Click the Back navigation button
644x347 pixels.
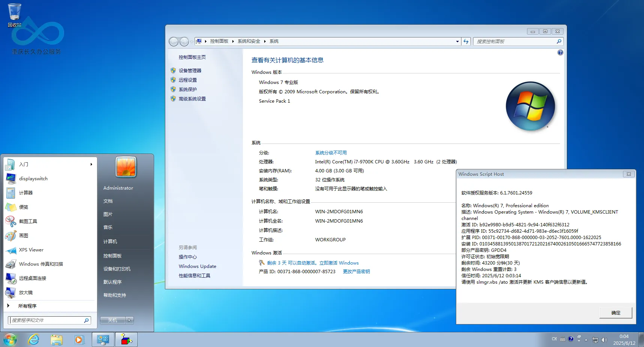174,42
